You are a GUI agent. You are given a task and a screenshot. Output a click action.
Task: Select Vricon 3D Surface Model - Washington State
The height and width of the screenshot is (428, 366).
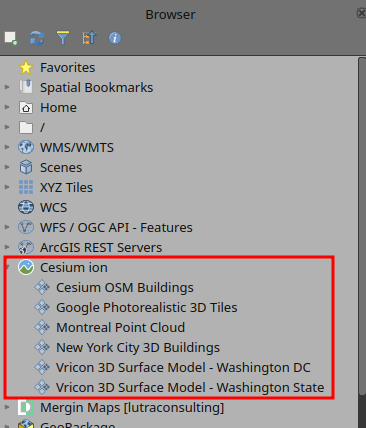tap(190, 388)
